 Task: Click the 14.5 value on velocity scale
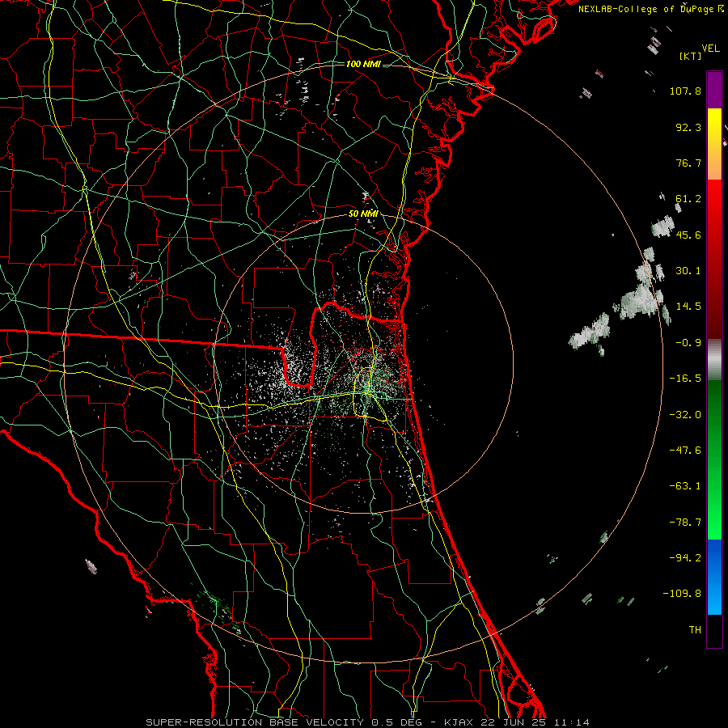[x=688, y=307]
